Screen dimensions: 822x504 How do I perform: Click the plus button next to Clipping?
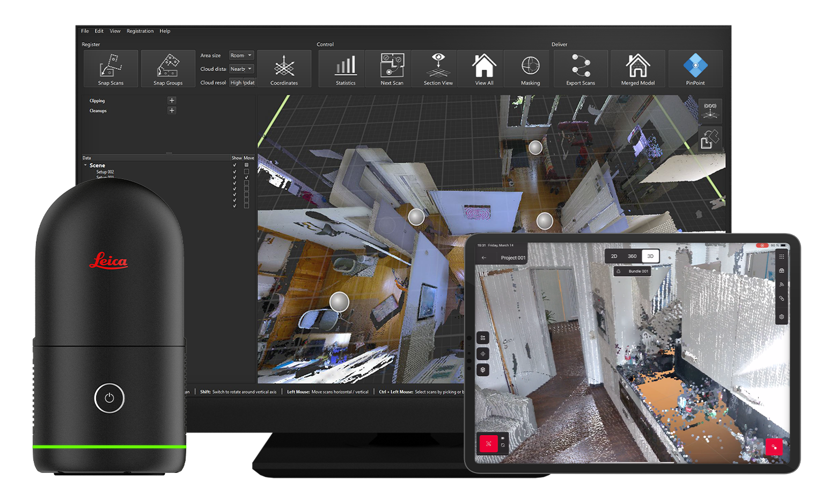(x=172, y=100)
